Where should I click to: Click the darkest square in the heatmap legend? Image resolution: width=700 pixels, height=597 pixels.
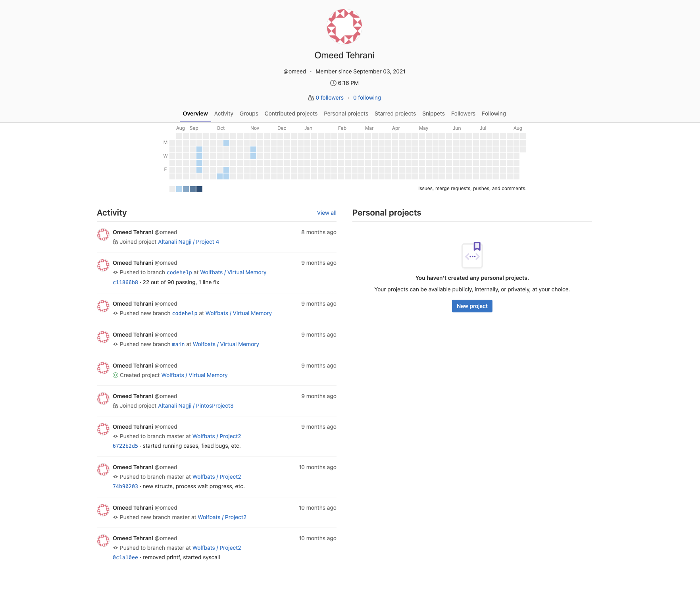[x=200, y=189]
